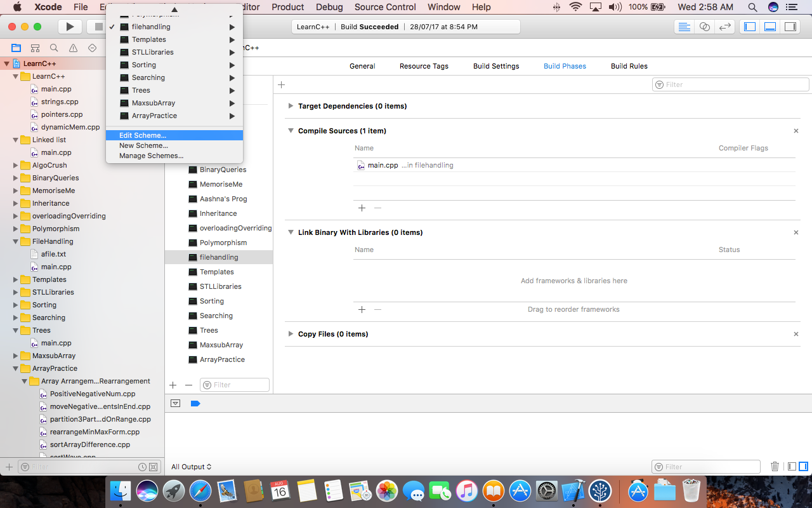The image size is (812, 508).
Task: Remove selected file from Compile Sources
Action: click(378, 208)
